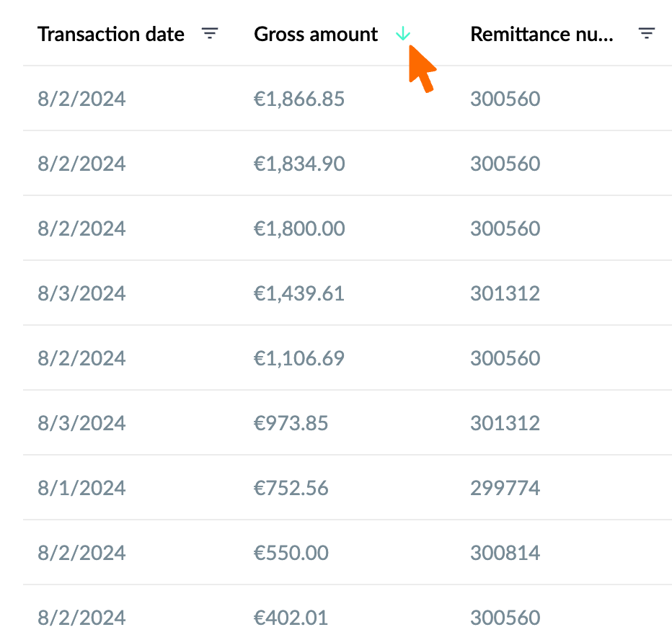Click remittance number 300814
Viewport: 672px width, 640px height.
505,553
